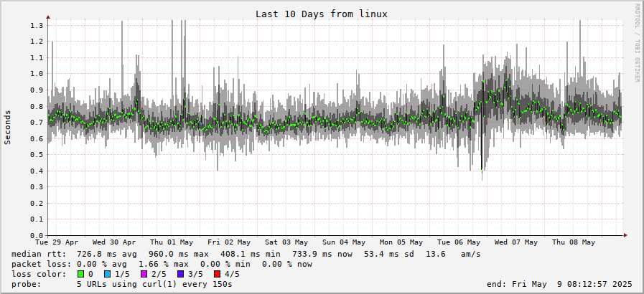This screenshot has width=644, height=294.
Task: Click the "53.4 ms sd" value
Action: (389, 255)
